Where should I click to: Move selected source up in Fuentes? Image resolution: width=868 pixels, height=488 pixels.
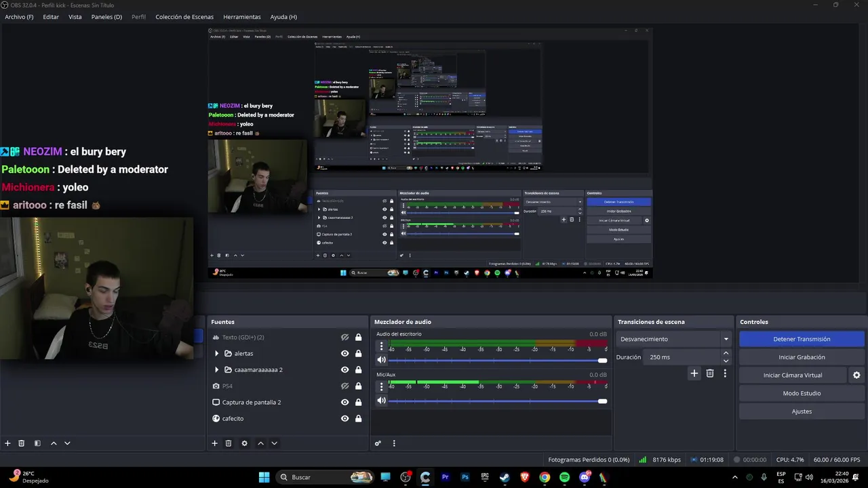click(260, 443)
